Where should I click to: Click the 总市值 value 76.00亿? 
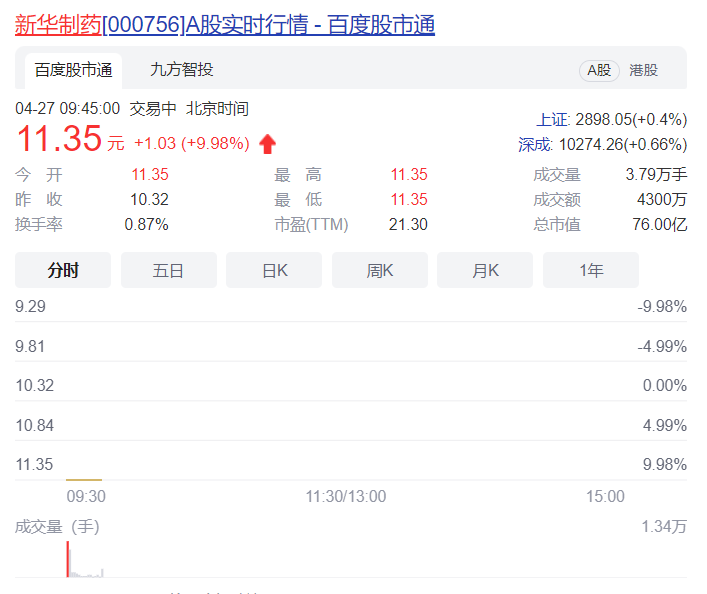(x=659, y=224)
